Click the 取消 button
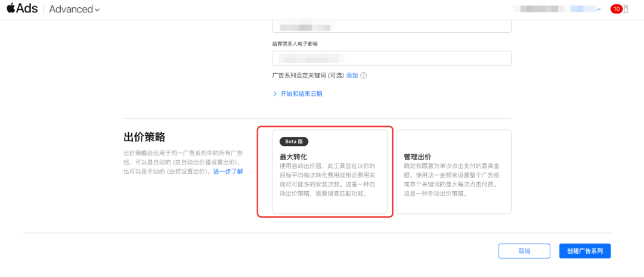This screenshot has width=644, height=277. tap(524, 251)
